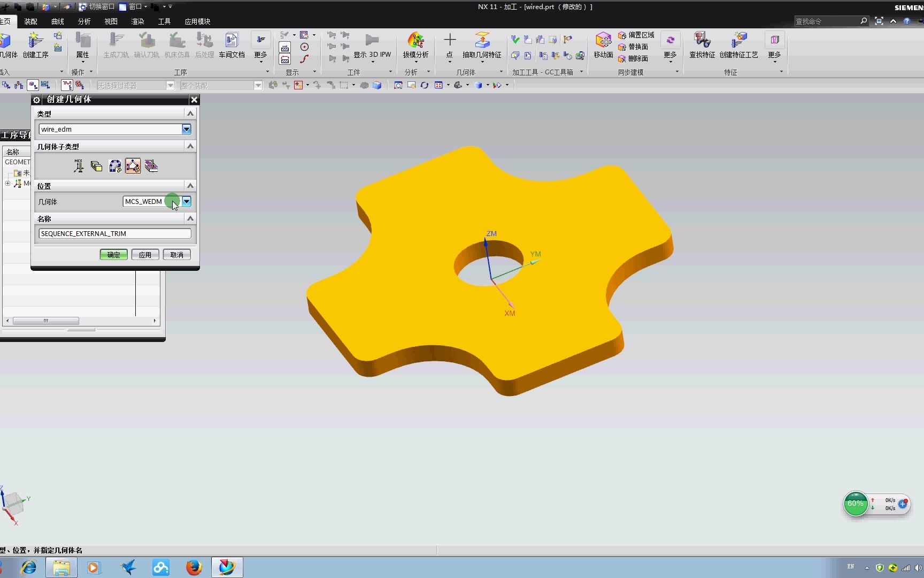
Task: Open the 曲线 ribbon tab
Action: click(57, 21)
